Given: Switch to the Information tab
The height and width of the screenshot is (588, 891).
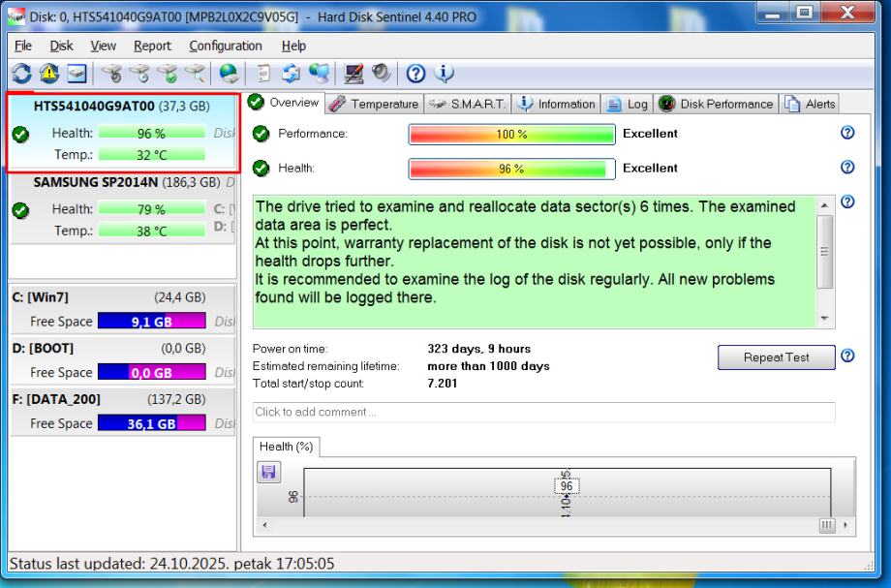Looking at the screenshot, I should click(x=556, y=104).
